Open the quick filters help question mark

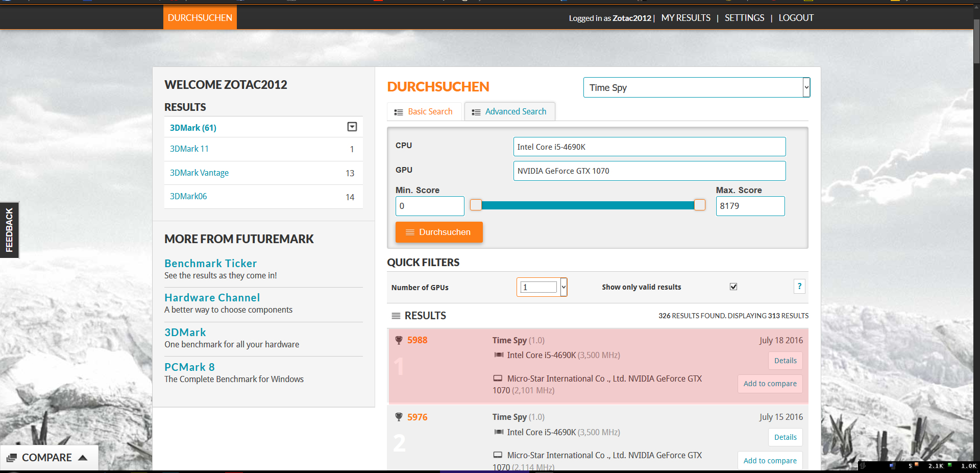(799, 287)
